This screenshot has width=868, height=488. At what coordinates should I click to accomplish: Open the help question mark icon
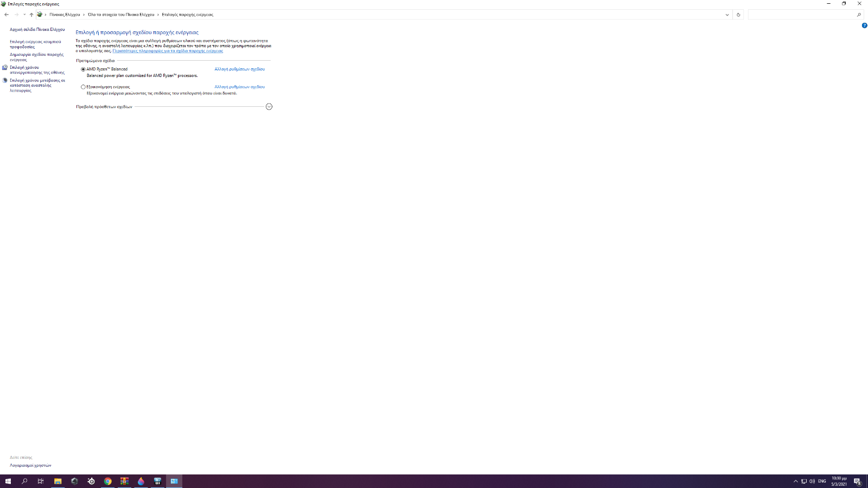tap(864, 25)
